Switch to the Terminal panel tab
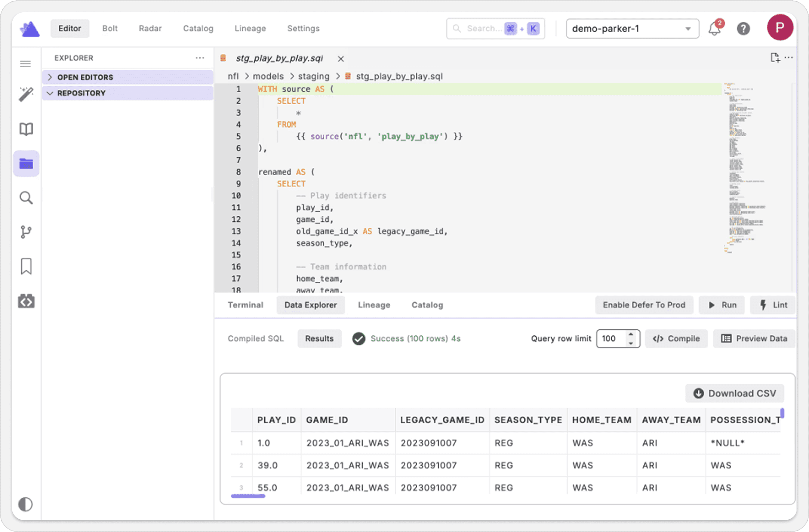Screen dimensions: 809x532 [x=245, y=305]
